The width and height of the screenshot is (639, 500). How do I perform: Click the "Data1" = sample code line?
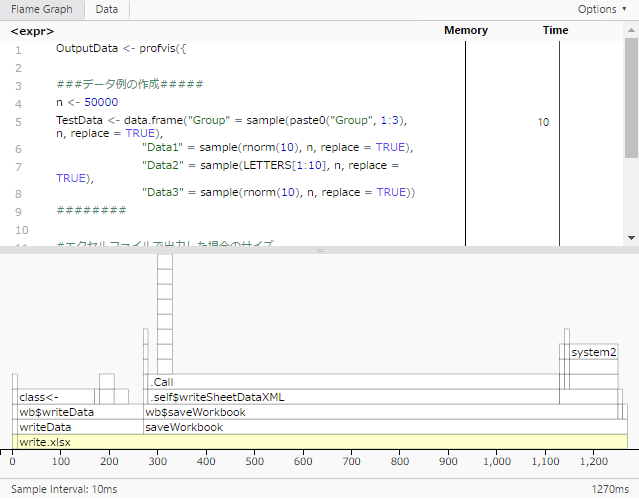(x=278, y=147)
